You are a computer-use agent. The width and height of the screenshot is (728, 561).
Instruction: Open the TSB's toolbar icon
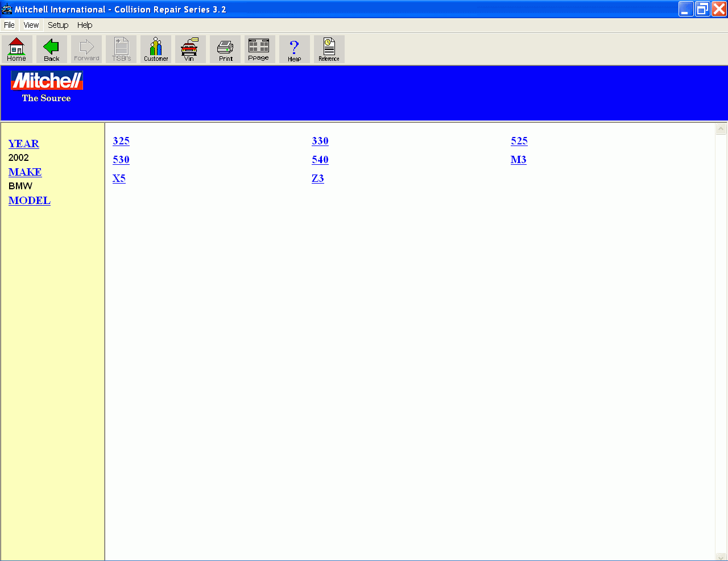point(121,49)
